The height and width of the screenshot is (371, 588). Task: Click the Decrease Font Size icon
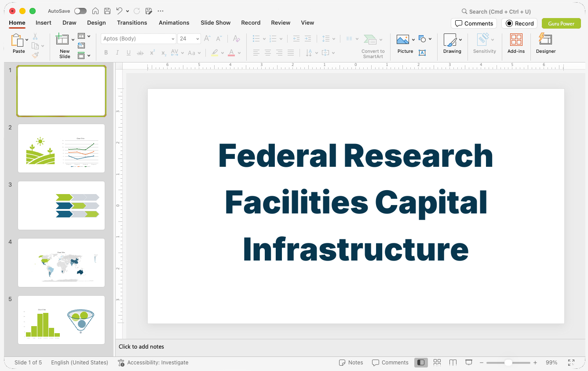219,39
